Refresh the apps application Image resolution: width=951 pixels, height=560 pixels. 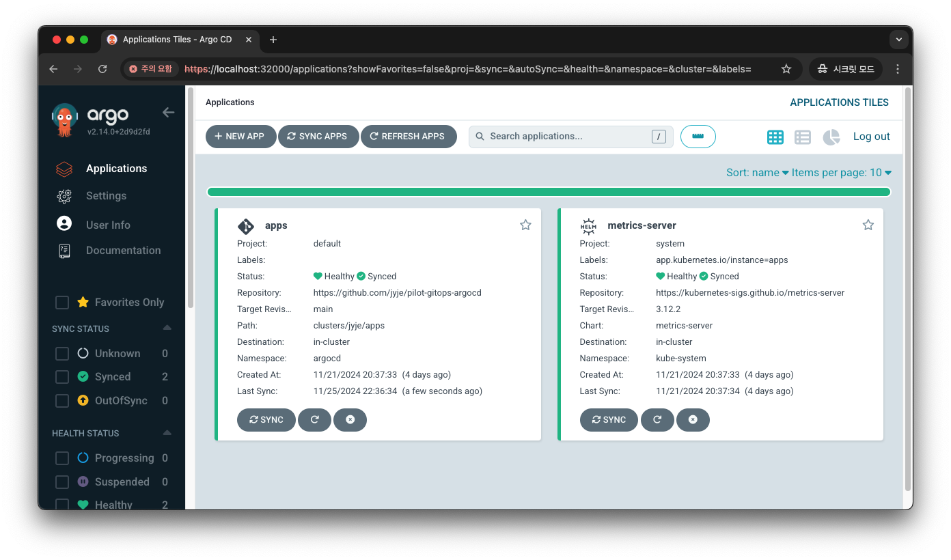(x=314, y=420)
